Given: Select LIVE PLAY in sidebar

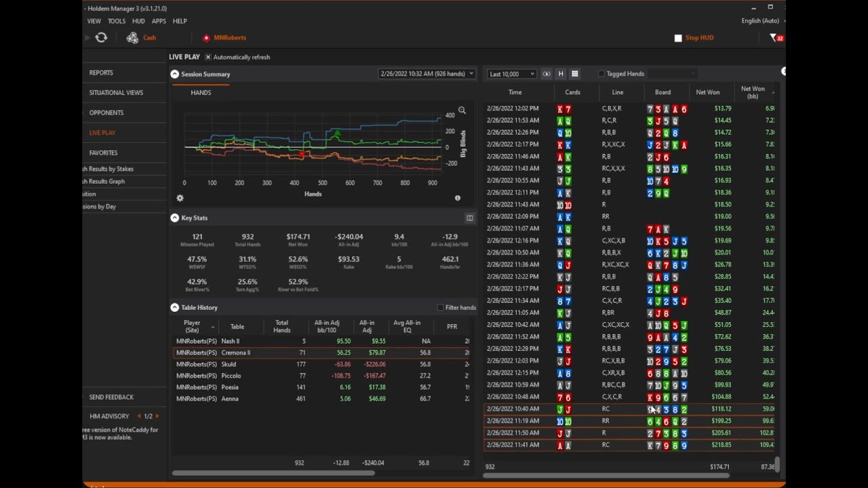Looking at the screenshot, I should click(x=102, y=133).
